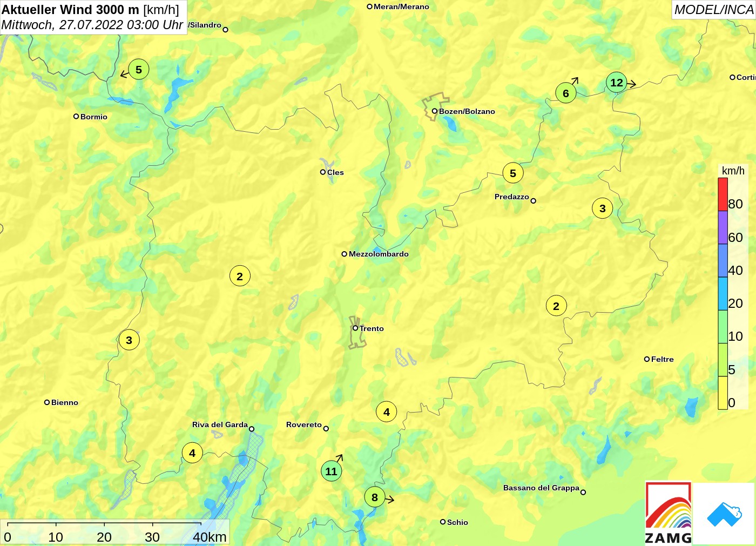
Task: Click the Bozen/Bolzano city label
Action: tap(467, 111)
